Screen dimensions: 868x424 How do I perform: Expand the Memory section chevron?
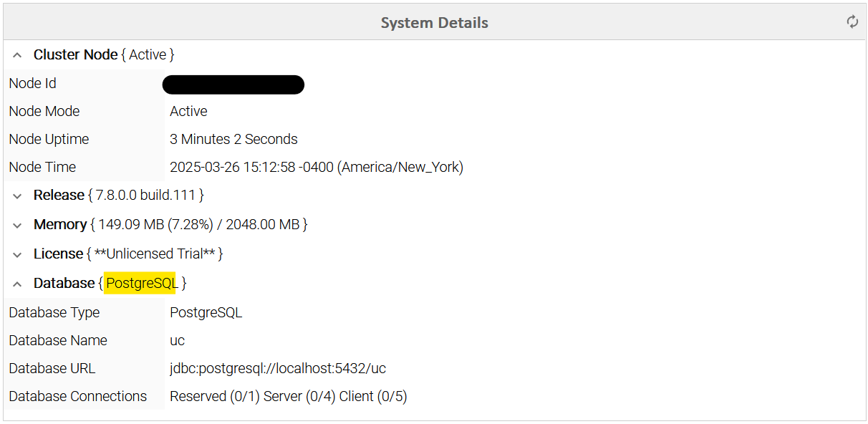pos(18,225)
